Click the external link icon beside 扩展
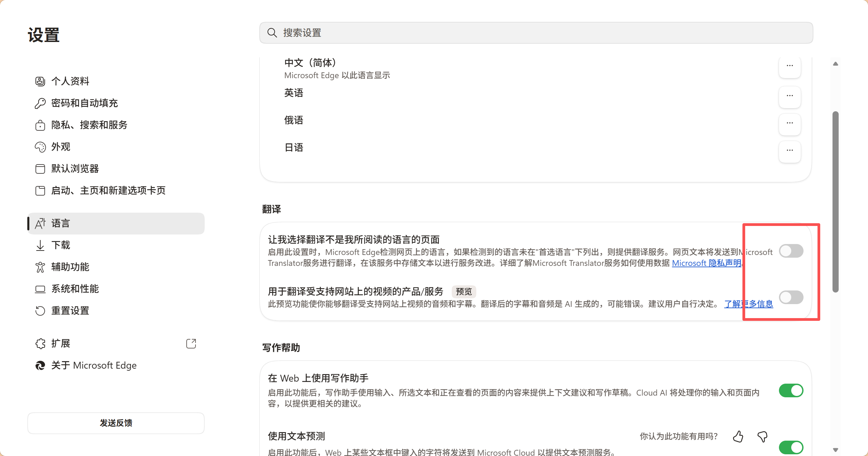 click(191, 343)
